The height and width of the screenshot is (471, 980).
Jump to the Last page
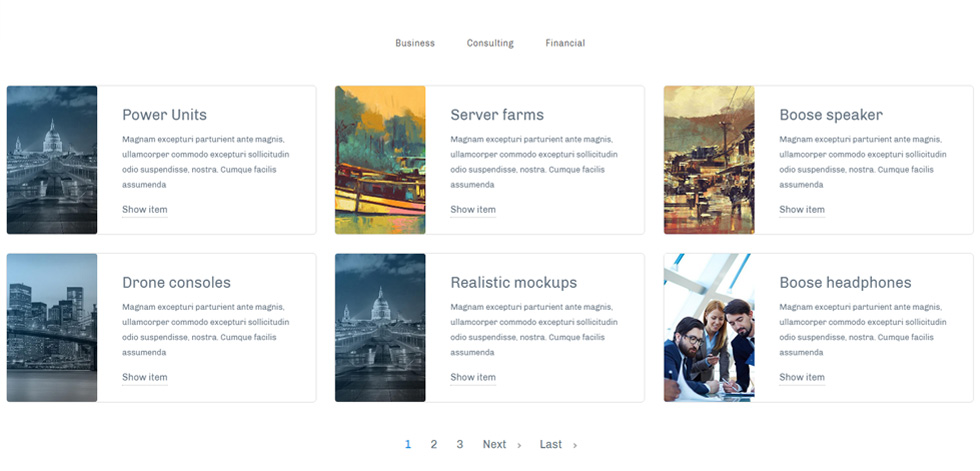tap(551, 444)
